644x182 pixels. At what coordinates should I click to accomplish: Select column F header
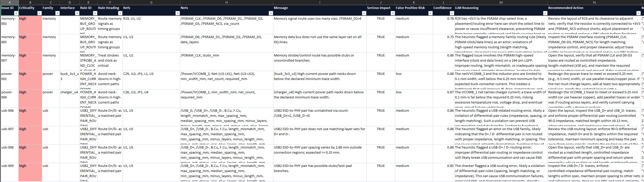(x=110, y=2)
